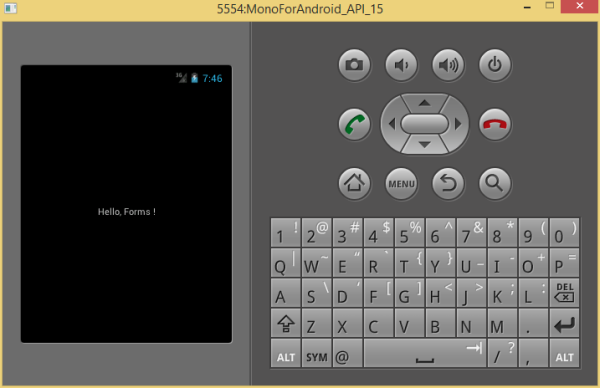This screenshot has height=388, width=600.
Task: Toggle the left ALT key
Action: 286,354
